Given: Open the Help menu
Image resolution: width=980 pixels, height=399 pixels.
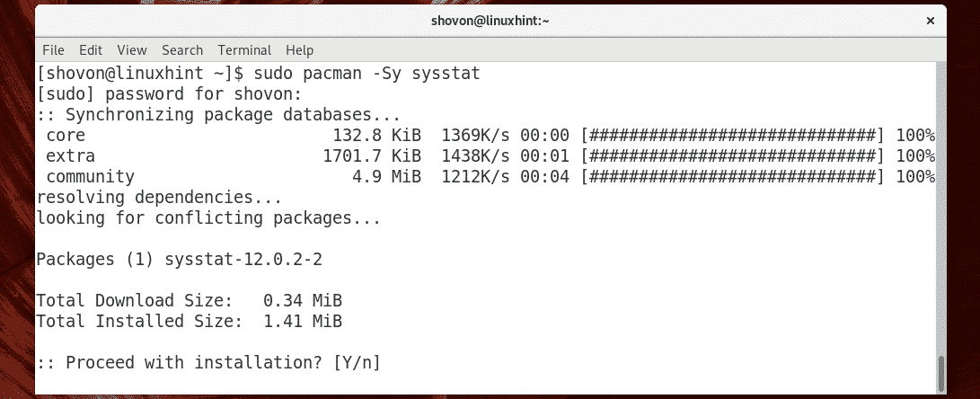Looking at the screenshot, I should (x=299, y=50).
